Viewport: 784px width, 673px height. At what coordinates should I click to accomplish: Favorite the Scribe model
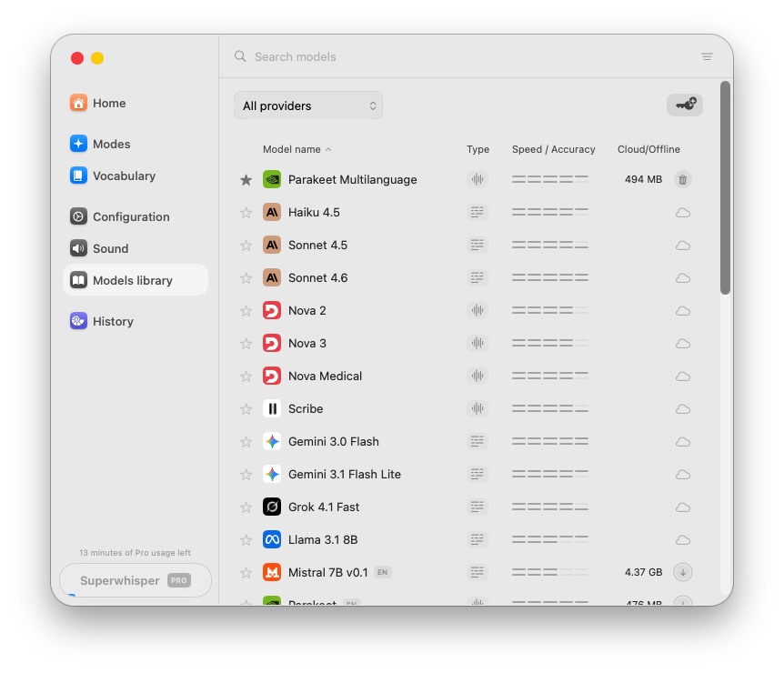[x=246, y=409]
